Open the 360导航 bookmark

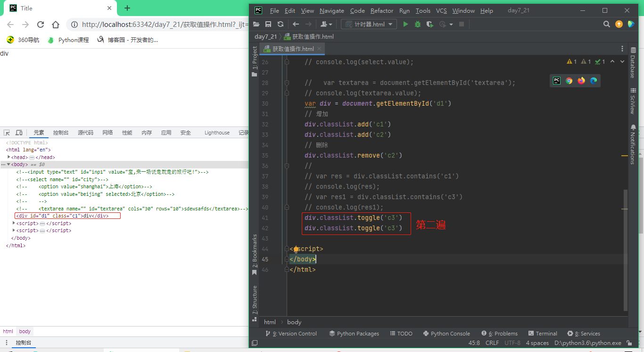(x=23, y=40)
